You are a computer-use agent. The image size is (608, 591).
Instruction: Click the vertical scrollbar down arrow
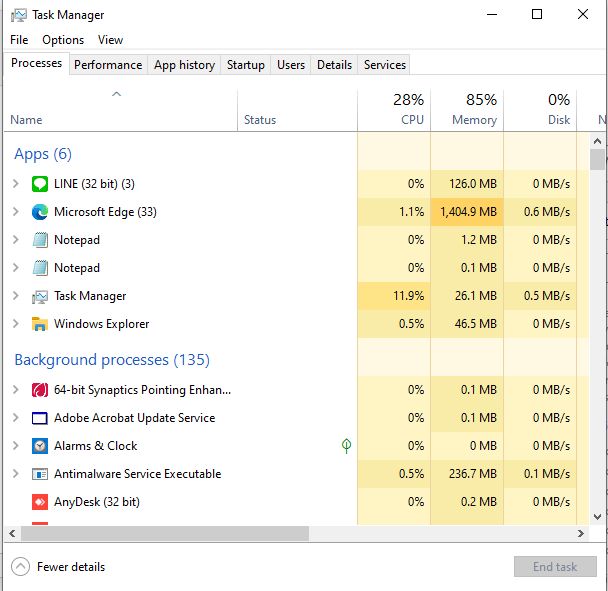click(597, 517)
